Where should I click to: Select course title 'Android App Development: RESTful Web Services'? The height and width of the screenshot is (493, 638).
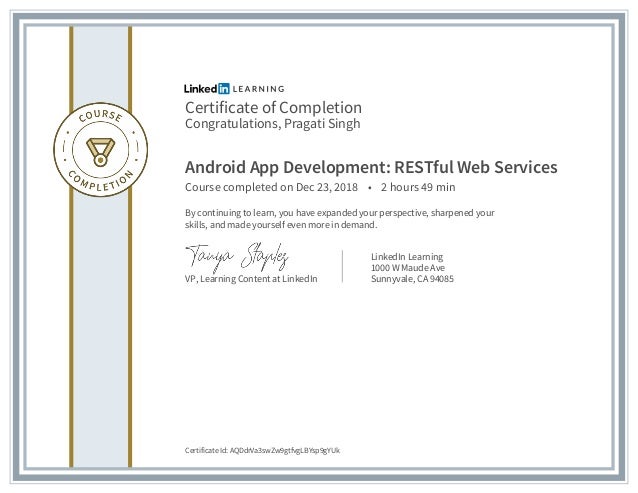371,167
